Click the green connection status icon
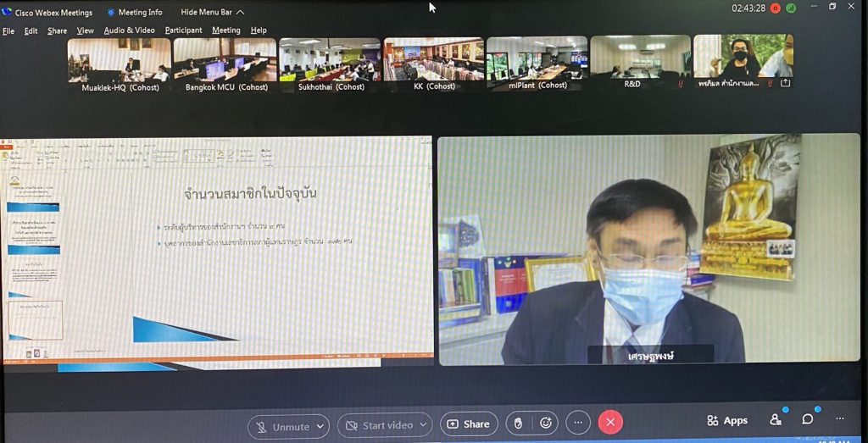The image size is (868, 443). (791, 8)
